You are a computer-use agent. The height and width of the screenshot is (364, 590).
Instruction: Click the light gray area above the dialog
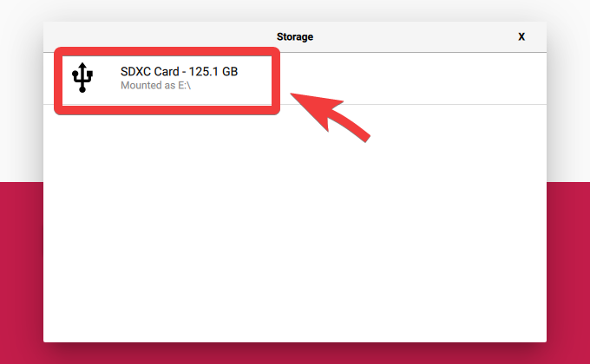coord(295,10)
